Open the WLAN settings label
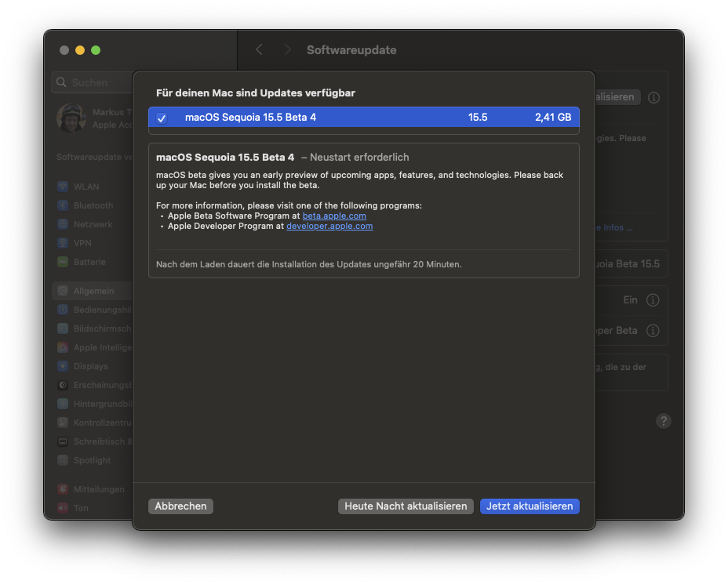Image resolution: width=728 pixels, height=588 pixels. coord(86,187)
